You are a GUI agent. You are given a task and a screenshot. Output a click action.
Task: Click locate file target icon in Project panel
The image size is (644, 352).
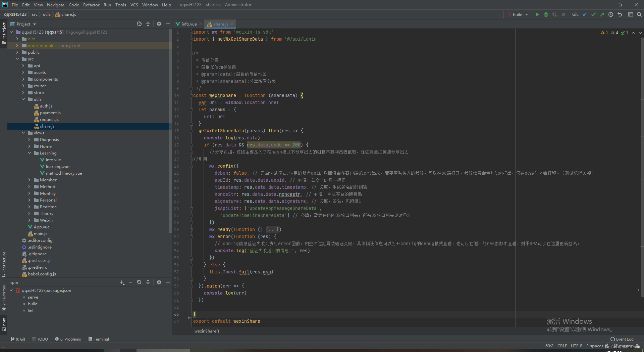(139, 24)
